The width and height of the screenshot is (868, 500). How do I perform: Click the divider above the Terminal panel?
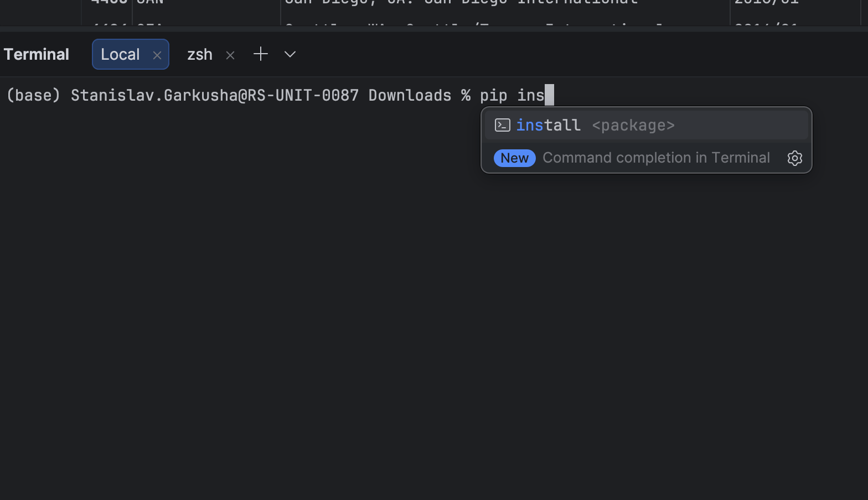pyautogui.click(x=434, y=29)
